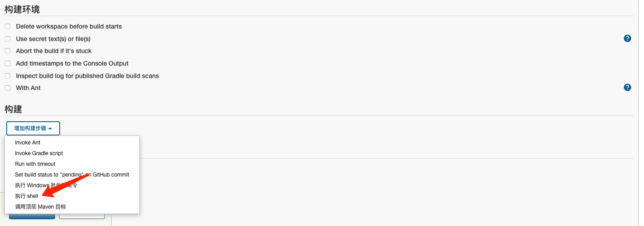Enable Delete workspace before build starts

click(8, 26)
